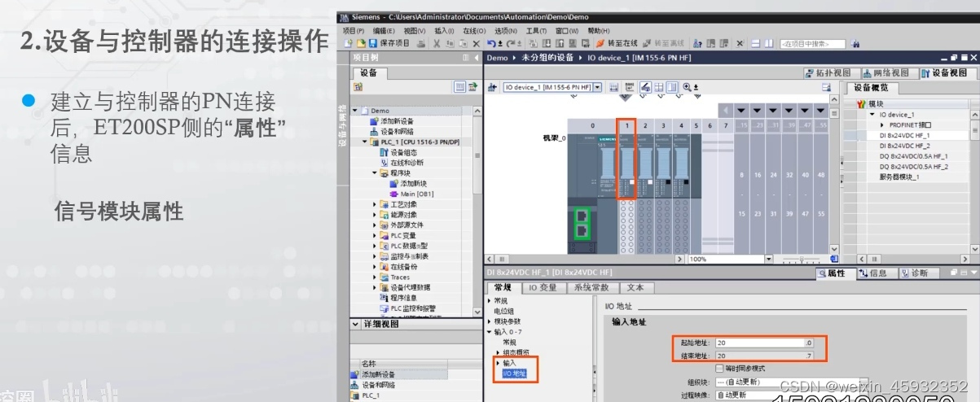This screenshot has height=402, width=980.
Task: Select 服务器模块_1 in device overview
Action: [899, 176]
